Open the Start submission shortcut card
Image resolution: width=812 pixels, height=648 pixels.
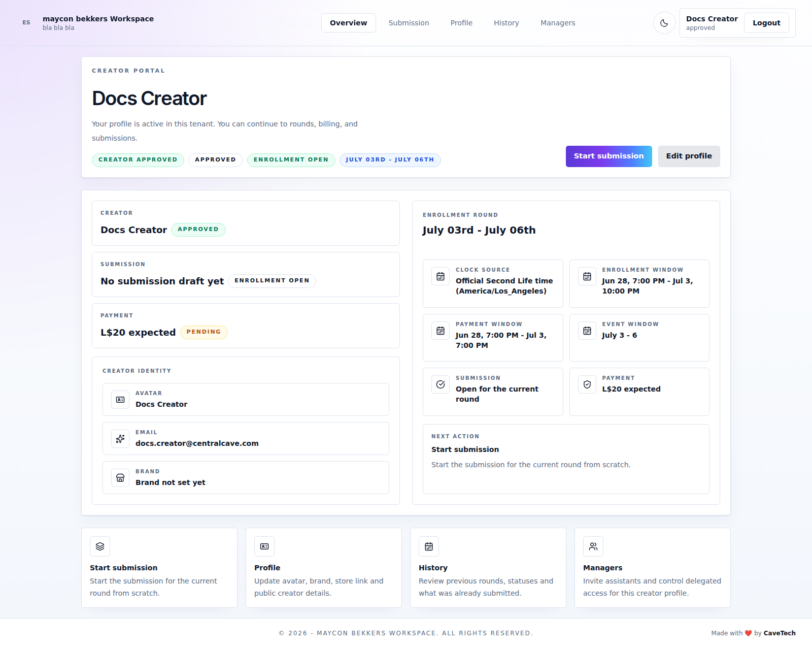tap(159, 568)
